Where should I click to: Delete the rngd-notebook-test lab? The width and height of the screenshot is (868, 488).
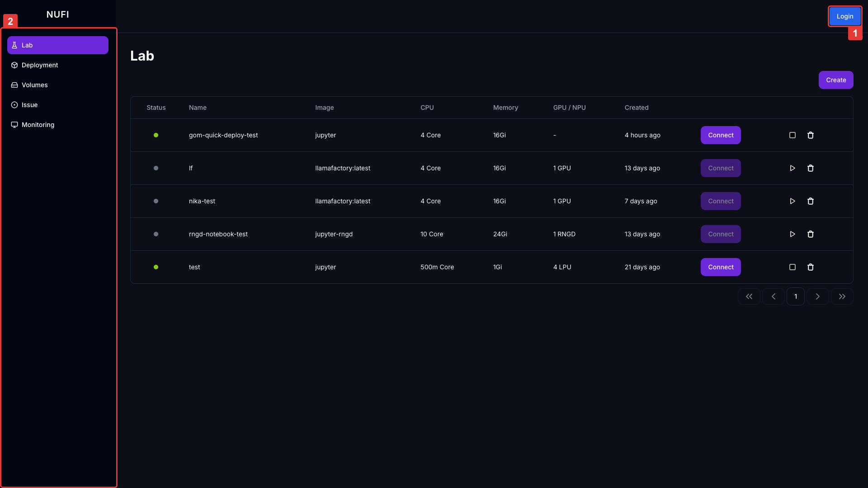[810, 234]
